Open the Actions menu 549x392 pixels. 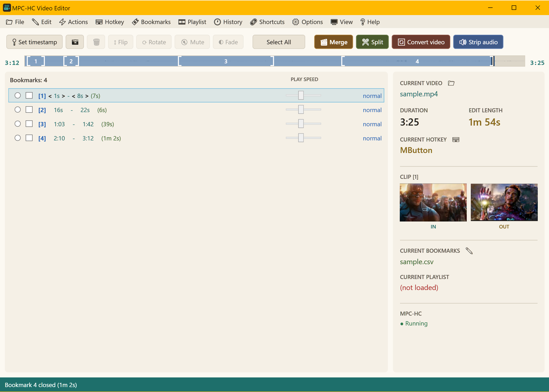pos(73,22)
